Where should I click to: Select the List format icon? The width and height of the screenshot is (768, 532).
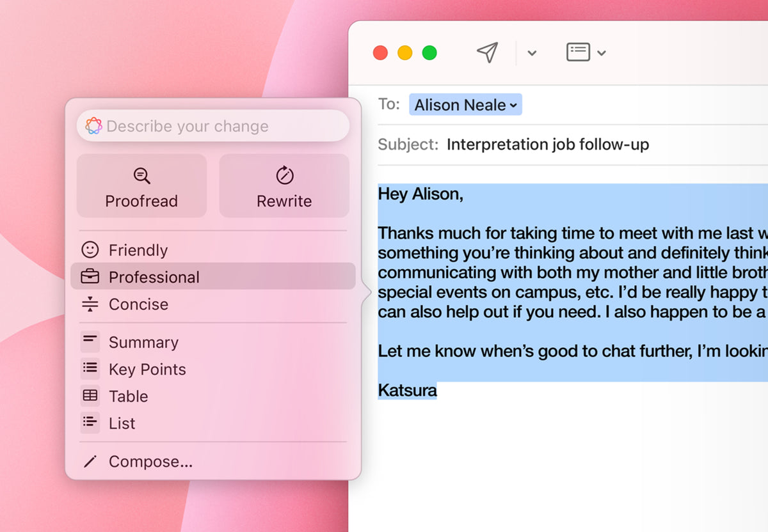[x=90, y=422]
